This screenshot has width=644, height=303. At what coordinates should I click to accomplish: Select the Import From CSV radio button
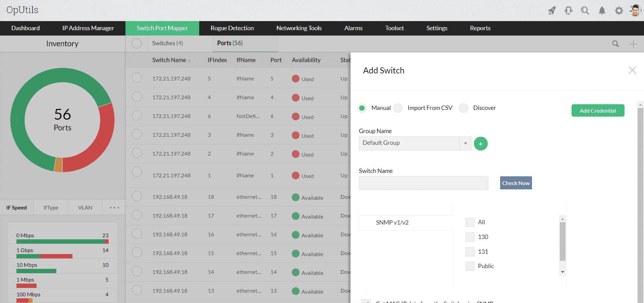398,108
